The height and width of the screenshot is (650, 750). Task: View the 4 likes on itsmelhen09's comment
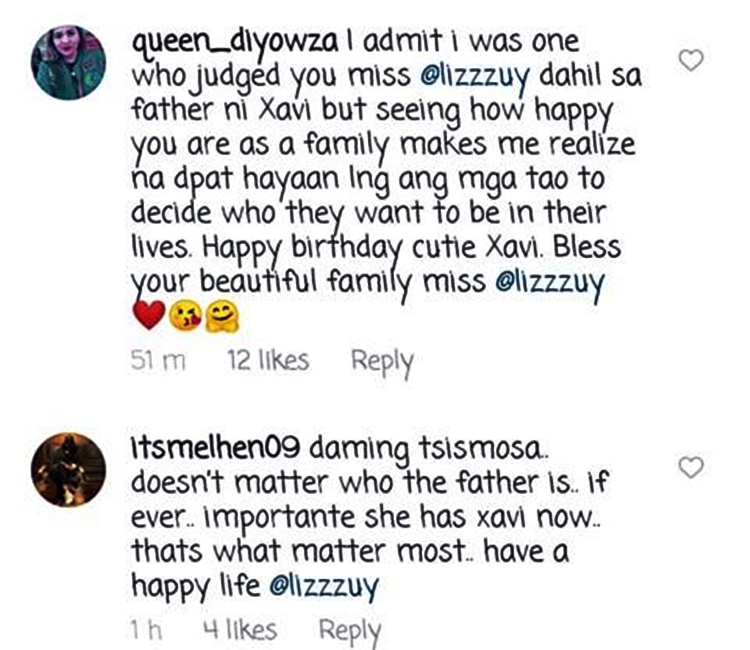240,630
